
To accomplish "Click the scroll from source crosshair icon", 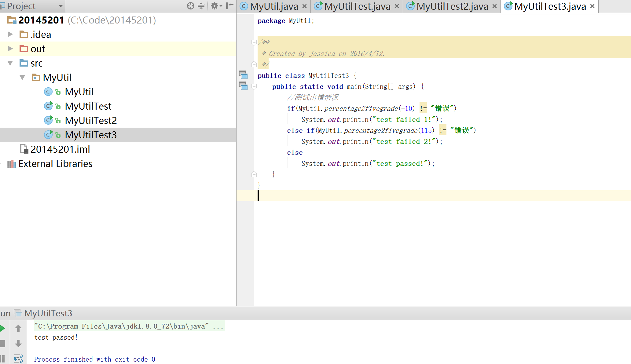I will 190,6.
